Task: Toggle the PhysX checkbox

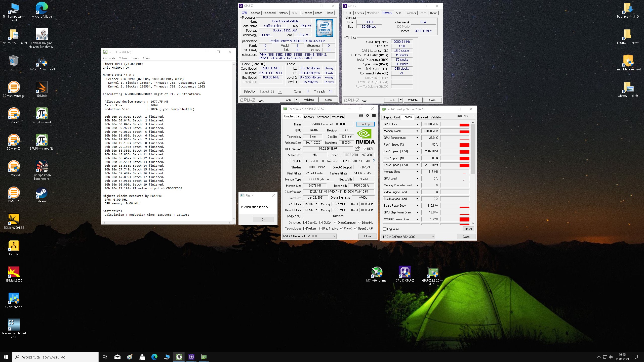Action: (x=341, y=228)
